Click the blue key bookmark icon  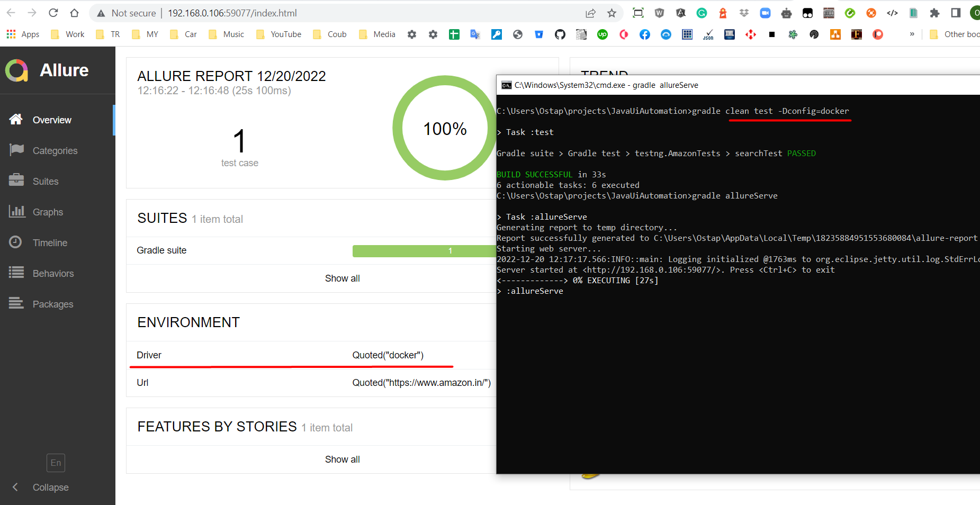click(x=497, y=34)
